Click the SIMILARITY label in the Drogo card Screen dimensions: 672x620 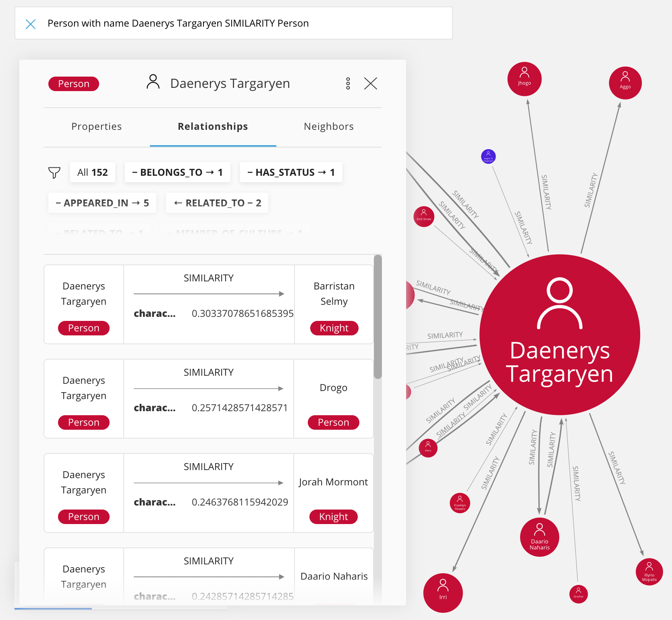[209, 372]
